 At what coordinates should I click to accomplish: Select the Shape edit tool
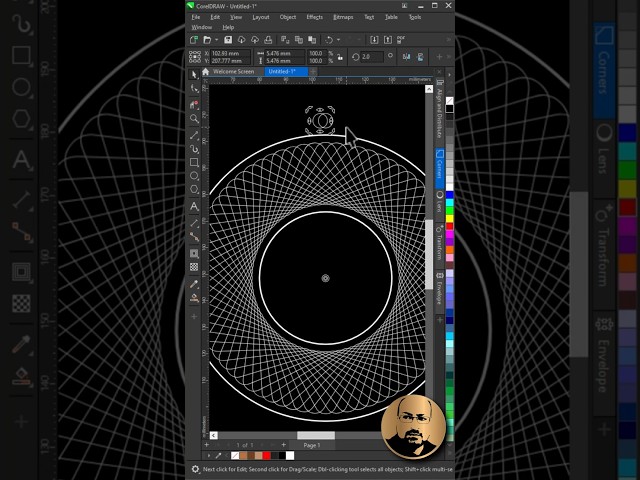[x=194, y=89]
